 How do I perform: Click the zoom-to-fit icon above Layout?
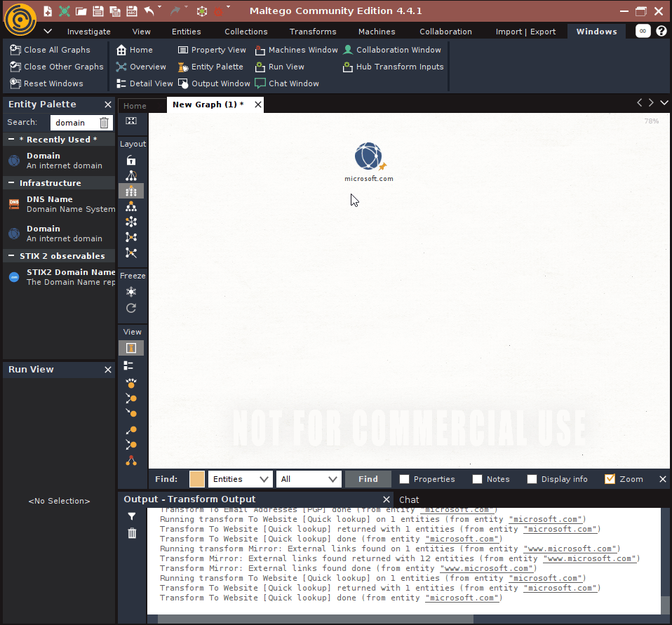[131, 121]
